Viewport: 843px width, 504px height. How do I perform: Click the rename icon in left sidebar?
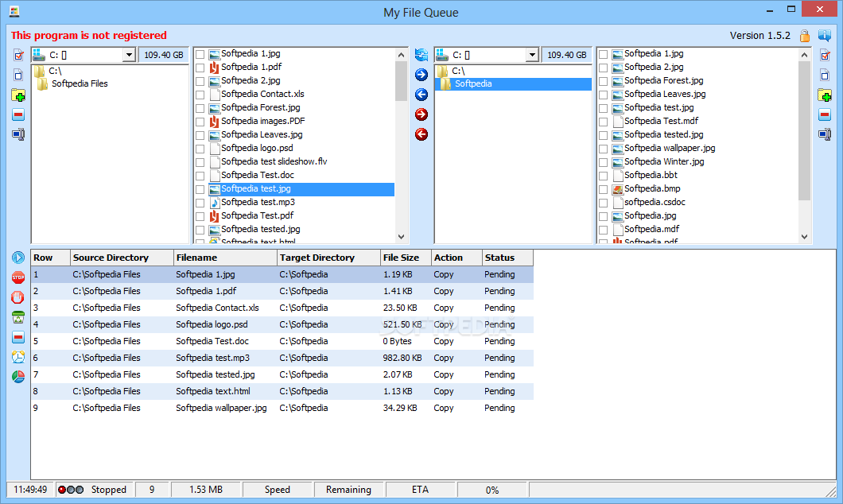click(18, 134)
